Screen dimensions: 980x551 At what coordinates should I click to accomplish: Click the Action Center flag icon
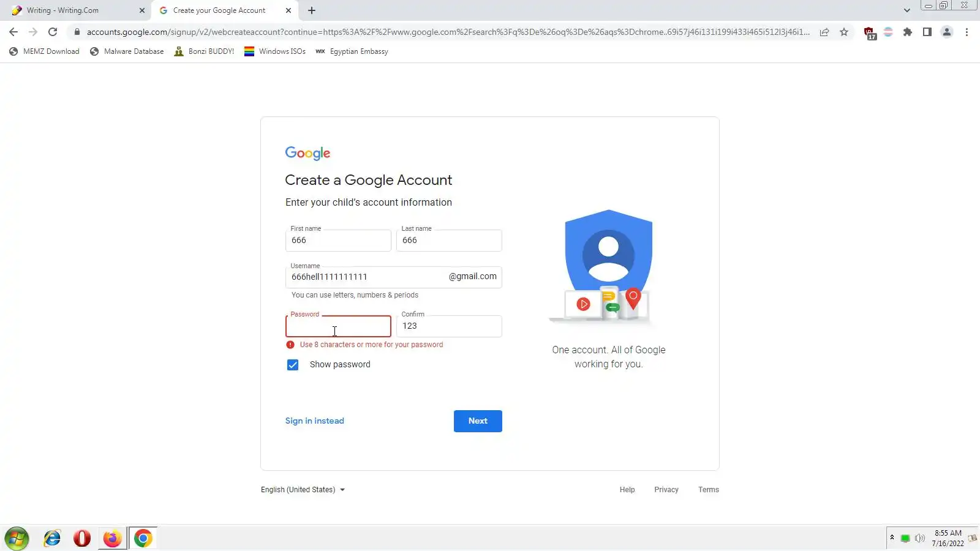(x=973, y=539)
